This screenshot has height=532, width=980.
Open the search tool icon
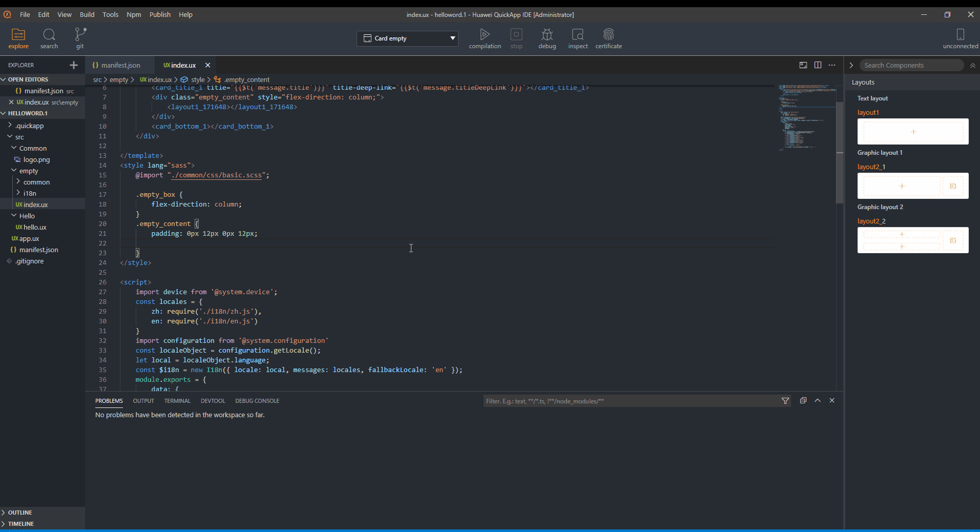click(x=49, y=38)
